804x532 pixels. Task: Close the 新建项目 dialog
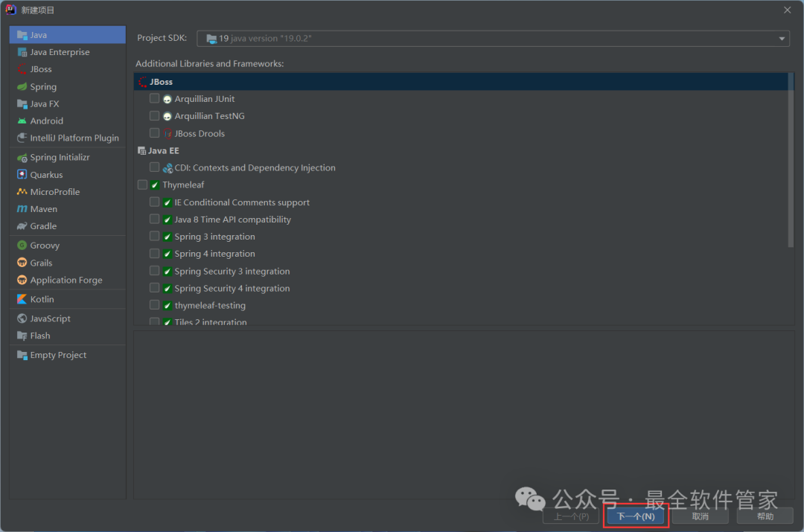[x=788, y=10]
